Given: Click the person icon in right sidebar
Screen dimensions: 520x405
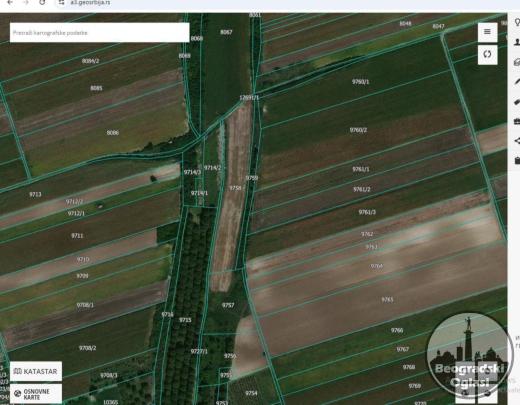Looking at the screenshot, I should 517,42.
